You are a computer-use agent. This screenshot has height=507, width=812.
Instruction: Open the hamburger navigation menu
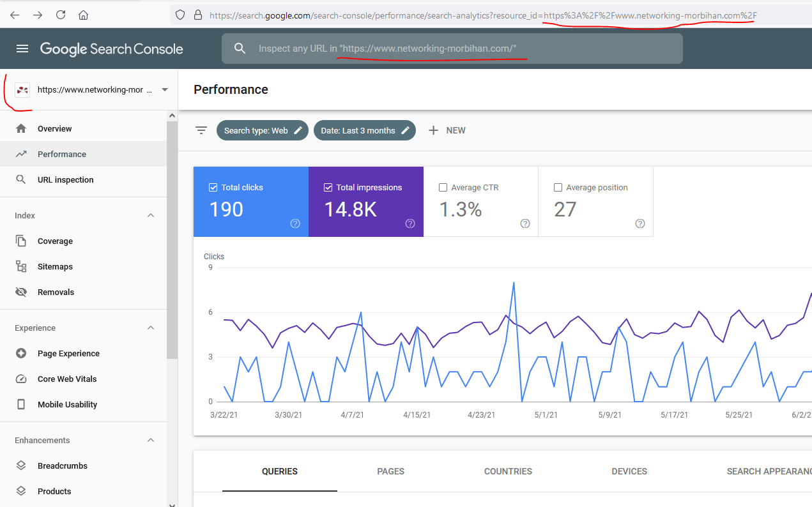[x=22, y=49]
